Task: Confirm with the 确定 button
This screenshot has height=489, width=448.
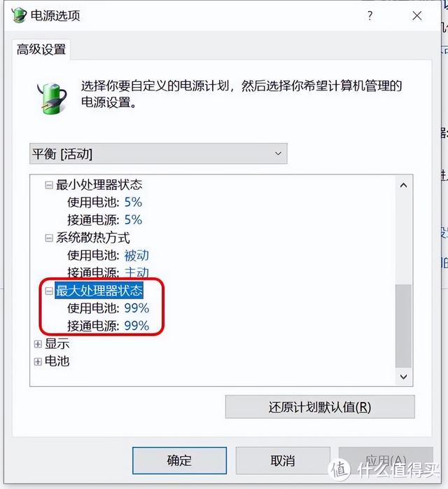Action: tap(179, 460)
